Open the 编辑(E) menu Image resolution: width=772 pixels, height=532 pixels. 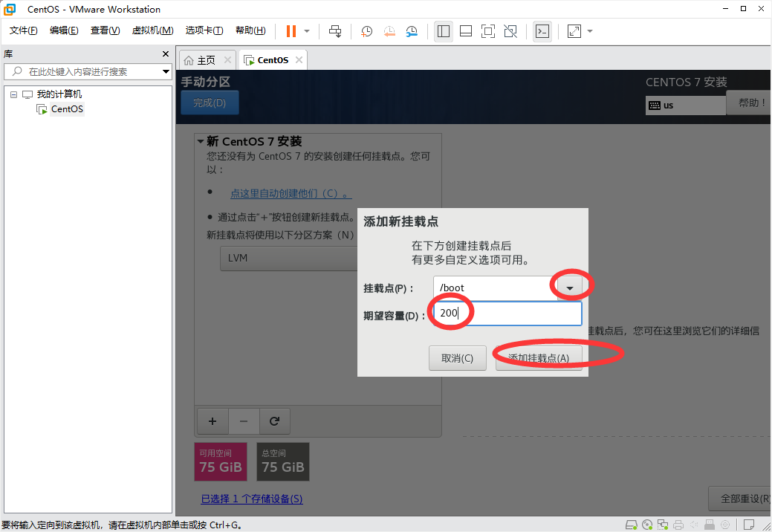64,30
